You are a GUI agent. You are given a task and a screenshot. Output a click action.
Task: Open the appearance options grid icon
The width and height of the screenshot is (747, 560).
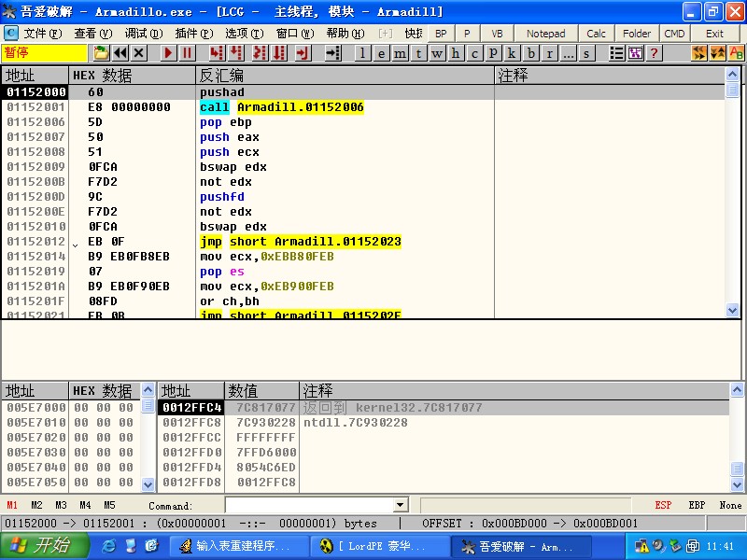click(x=636, y=53)
